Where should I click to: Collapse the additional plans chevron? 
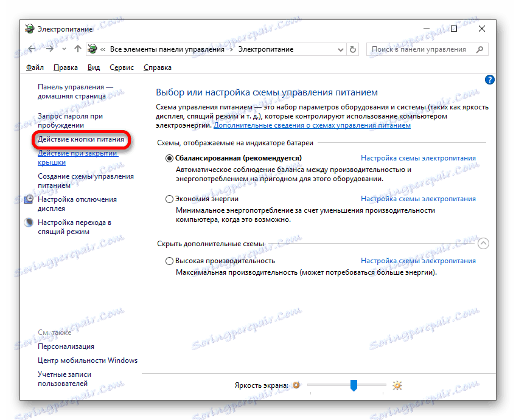pyautogui.click(x=483, y=244)
